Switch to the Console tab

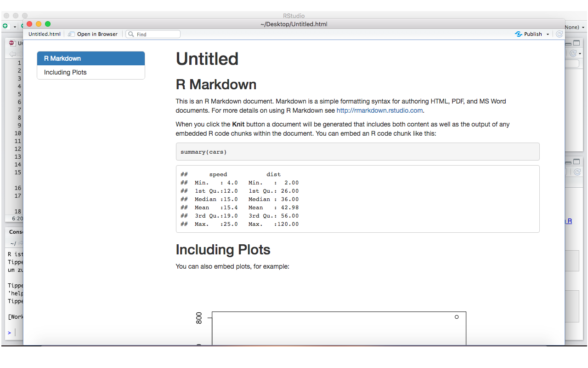point(16,232)
